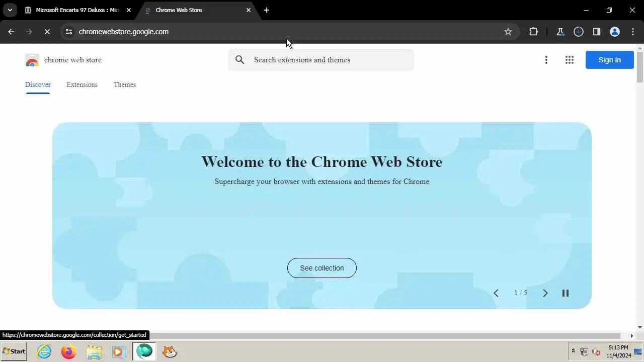Image resolution: width=644 pixels, height=362 pixels.
Task: Stop loading the page
Action: click(x=47, y=32)
